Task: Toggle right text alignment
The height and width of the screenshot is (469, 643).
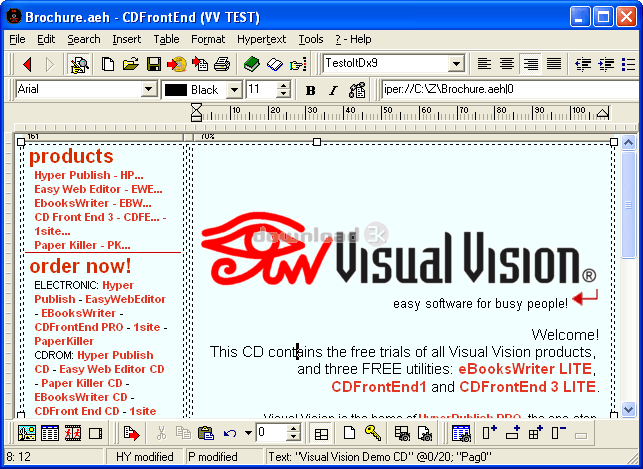Action: pyautogui.click(x=531, y=64)
